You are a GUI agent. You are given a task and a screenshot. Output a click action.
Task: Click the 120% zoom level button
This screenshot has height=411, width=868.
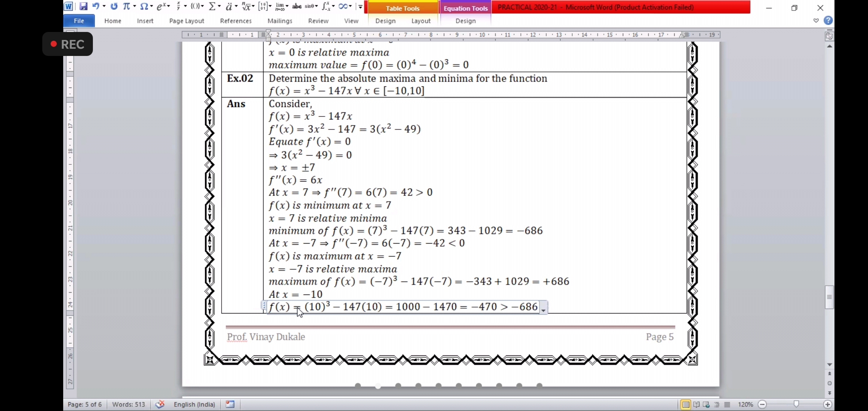coord(745,405)
